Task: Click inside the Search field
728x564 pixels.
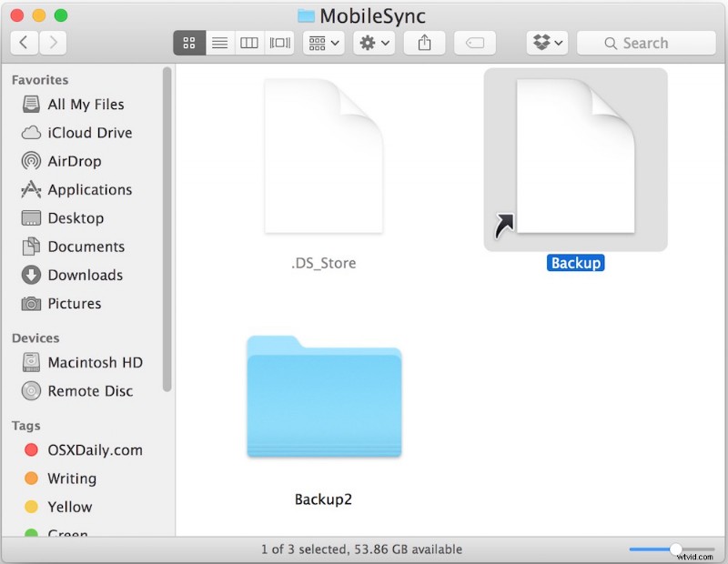Action: pyautogui.click(x=646, y=43)
